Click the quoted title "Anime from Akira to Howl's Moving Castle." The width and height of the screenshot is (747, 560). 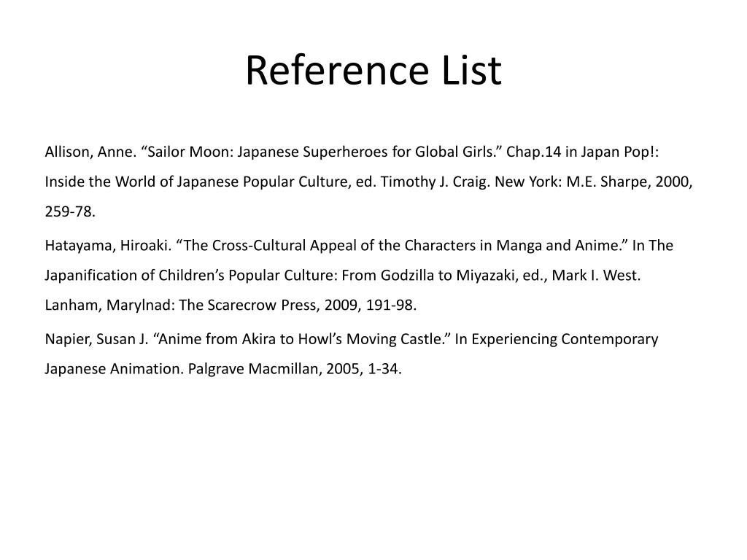[302, 340]
